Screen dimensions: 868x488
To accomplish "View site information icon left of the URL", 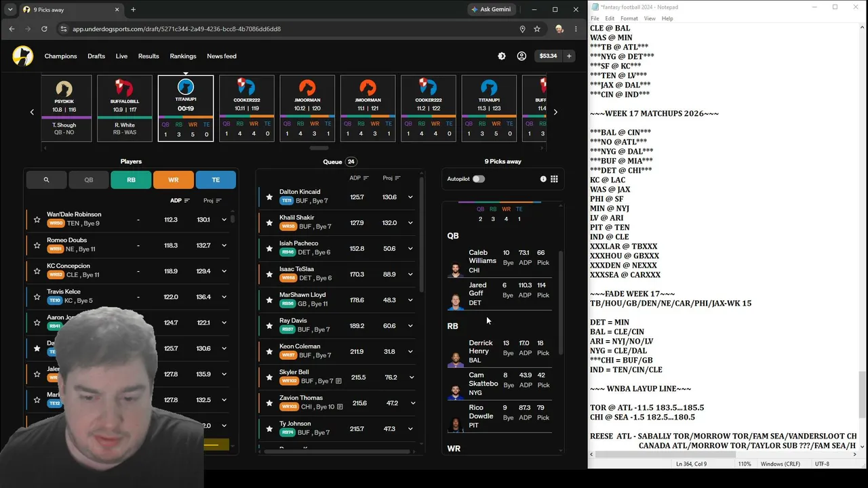I will click(x=64, y=29).
